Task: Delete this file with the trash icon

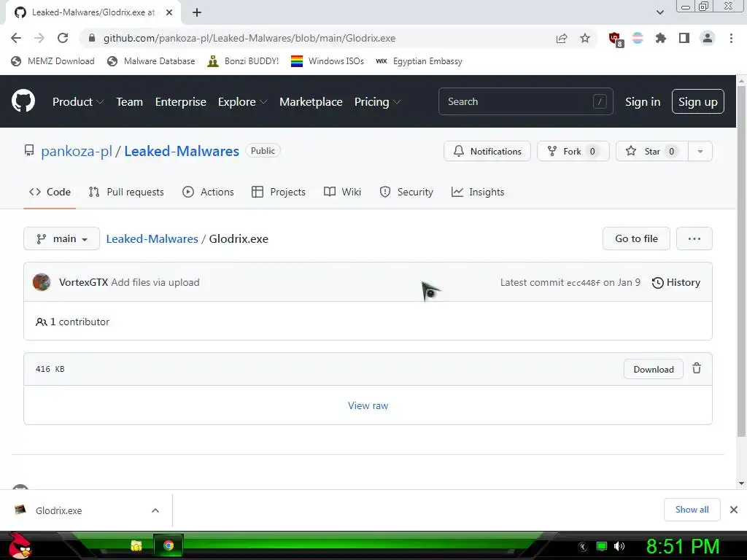Action: click(x=697, y=368)
